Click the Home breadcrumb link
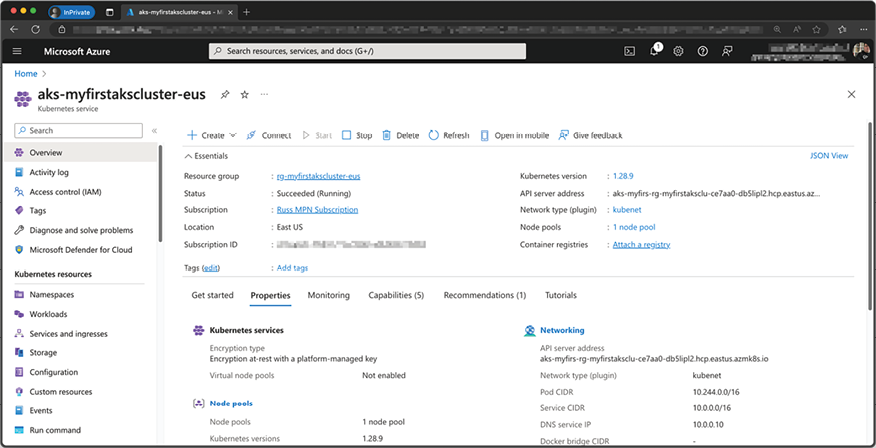Screen dimensions: 876x448 pyautogui.click(x=26, y=74)
